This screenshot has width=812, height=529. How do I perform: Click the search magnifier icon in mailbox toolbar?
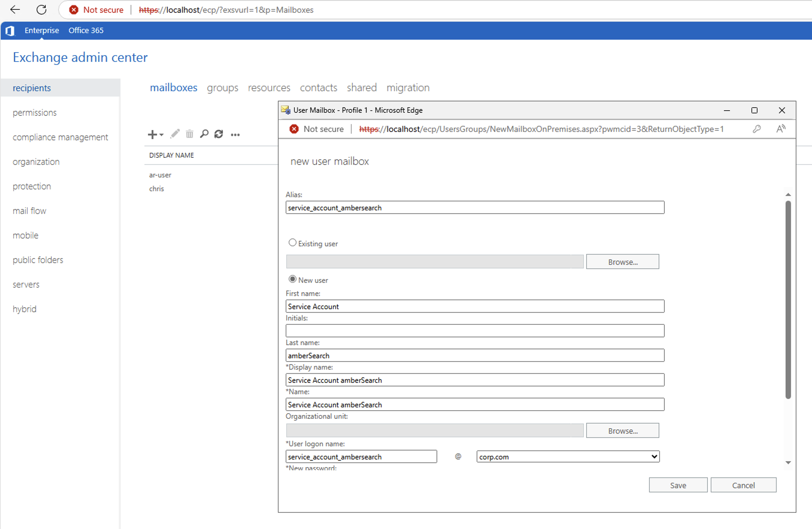point(204,134)
